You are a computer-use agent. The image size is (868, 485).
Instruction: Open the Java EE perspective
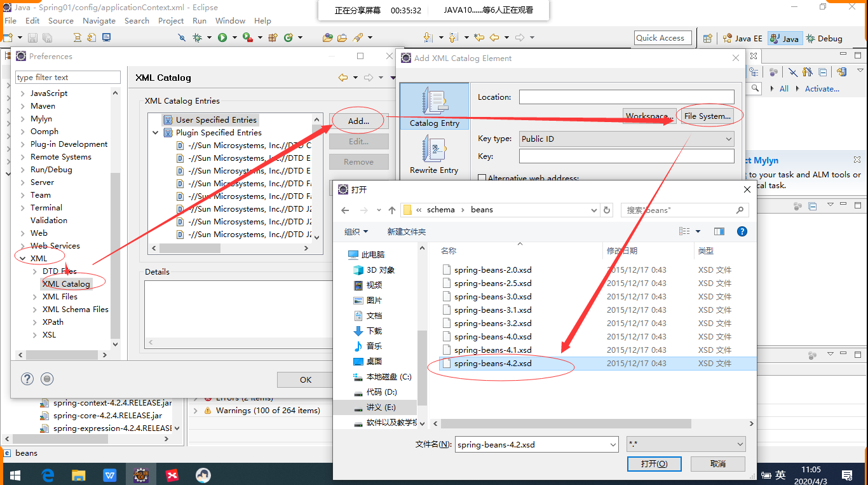pyautogui.click(x=742, y=38)
